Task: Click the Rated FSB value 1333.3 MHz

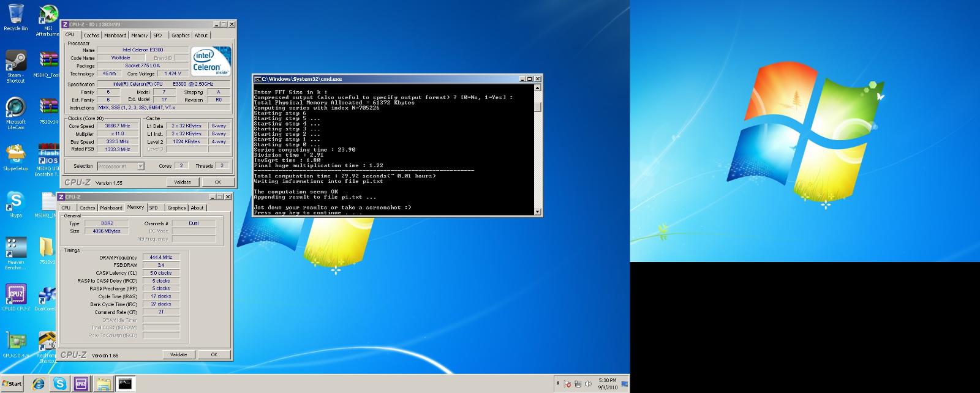Action: [118, 149]
